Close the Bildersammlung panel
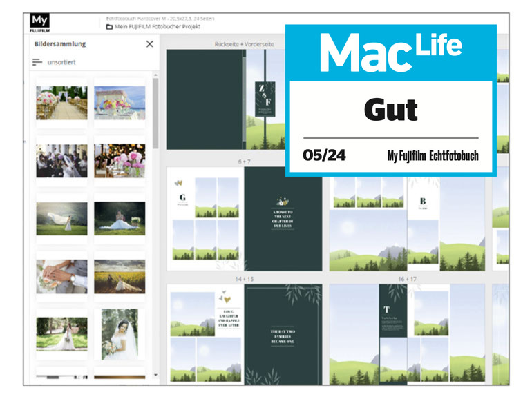This screenshot has width=532, height=399. click(150, 44)
